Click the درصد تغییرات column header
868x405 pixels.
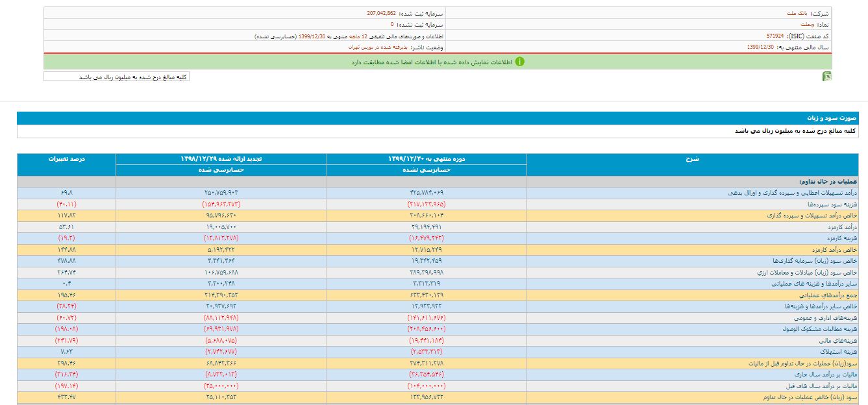66,159
